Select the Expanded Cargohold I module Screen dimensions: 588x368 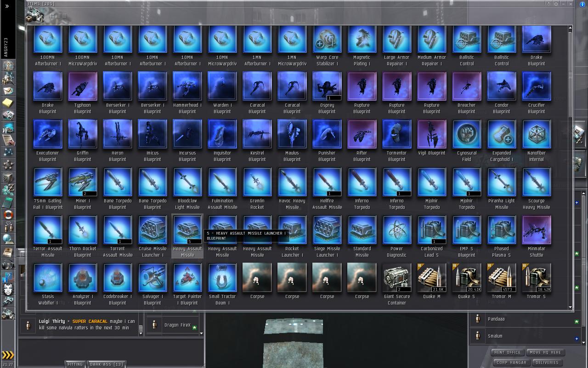click(x=502, y=141)
